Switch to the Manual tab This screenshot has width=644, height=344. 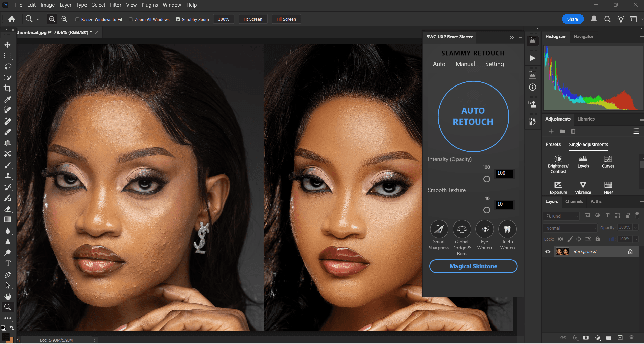click(465, 64)
